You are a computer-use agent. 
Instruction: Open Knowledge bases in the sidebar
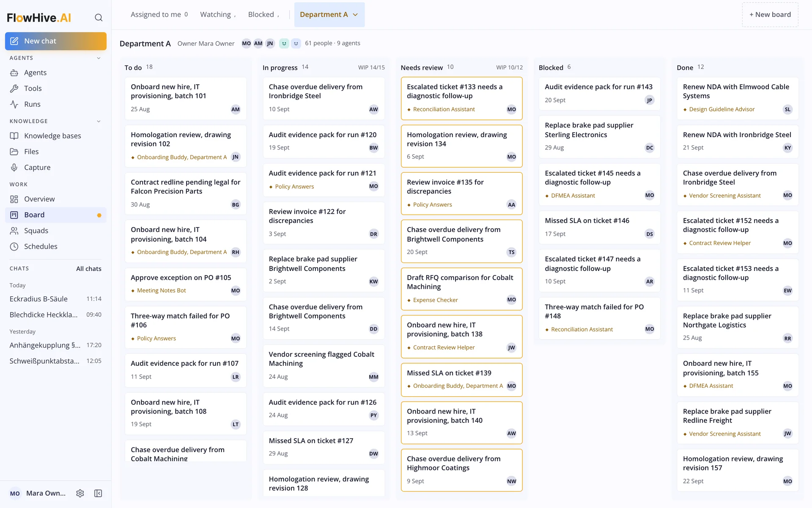click(55, 136)
